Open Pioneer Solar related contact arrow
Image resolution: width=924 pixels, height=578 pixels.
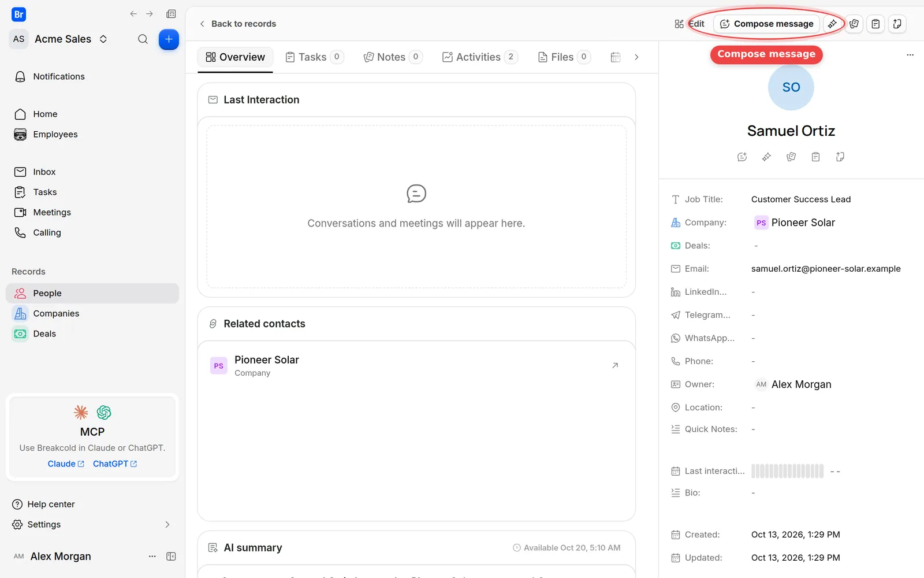pos(615,365)
